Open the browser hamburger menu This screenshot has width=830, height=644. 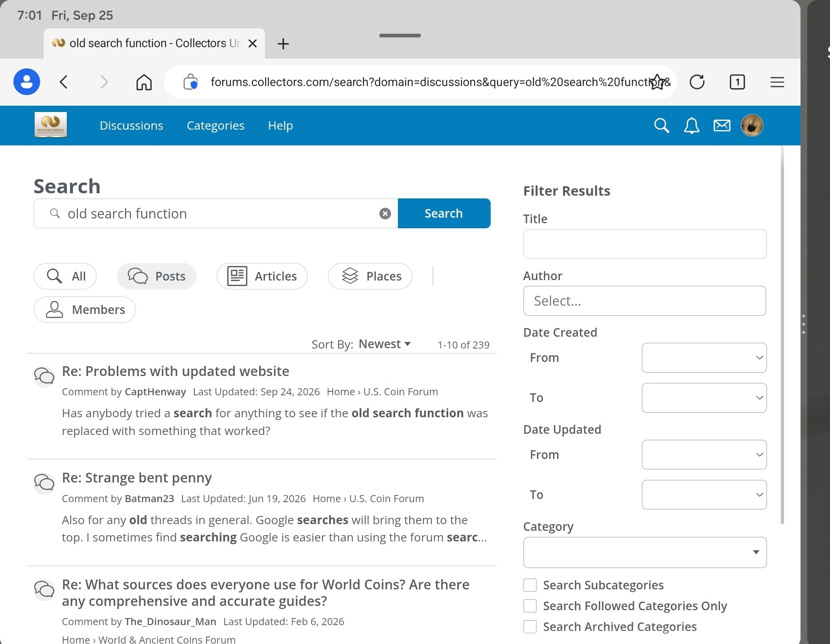tap(777, 82)
